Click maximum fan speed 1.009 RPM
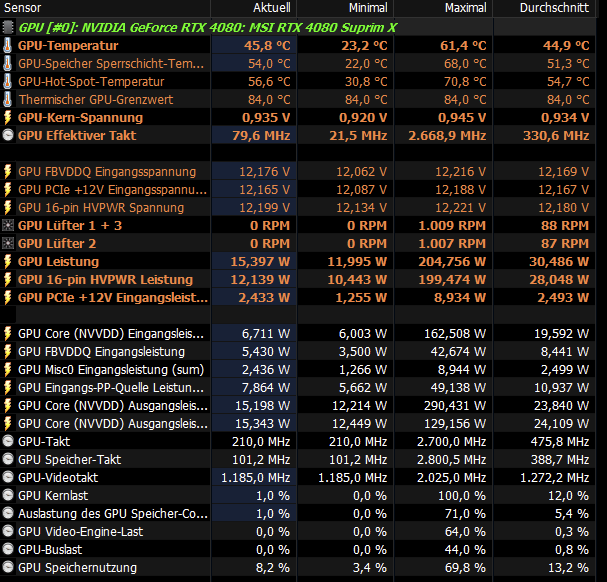Image resolution: width=607 pixels, height=582 pixels. (x=452, y=225)
